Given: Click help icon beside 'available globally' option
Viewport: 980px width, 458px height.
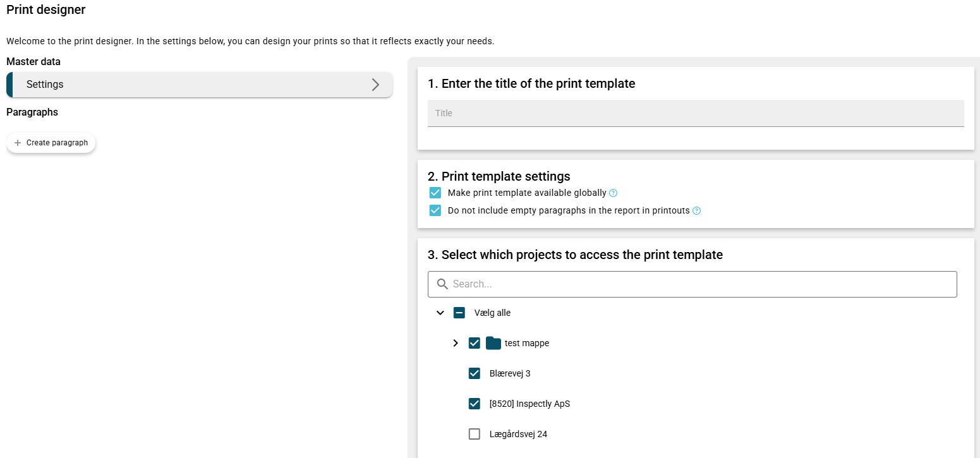Looking at the screenshot, I should click(x=613, y=193).
